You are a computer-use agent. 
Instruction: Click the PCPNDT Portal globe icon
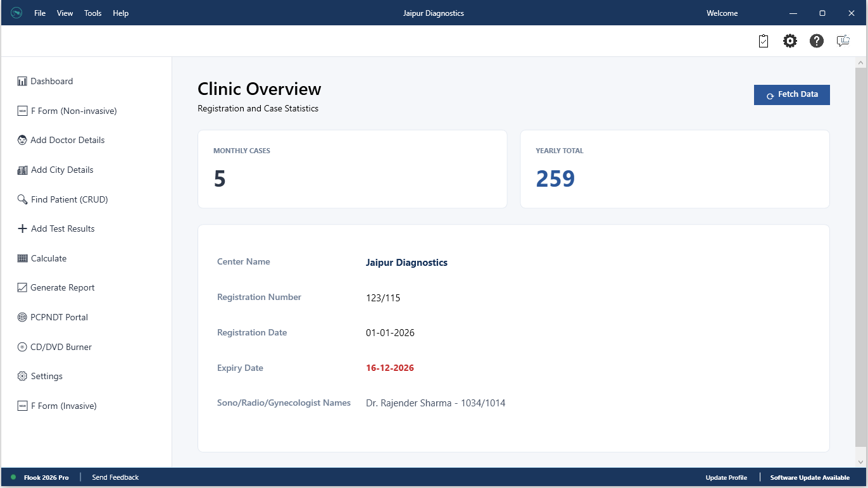pyautogui.click(x=22, y=317)
